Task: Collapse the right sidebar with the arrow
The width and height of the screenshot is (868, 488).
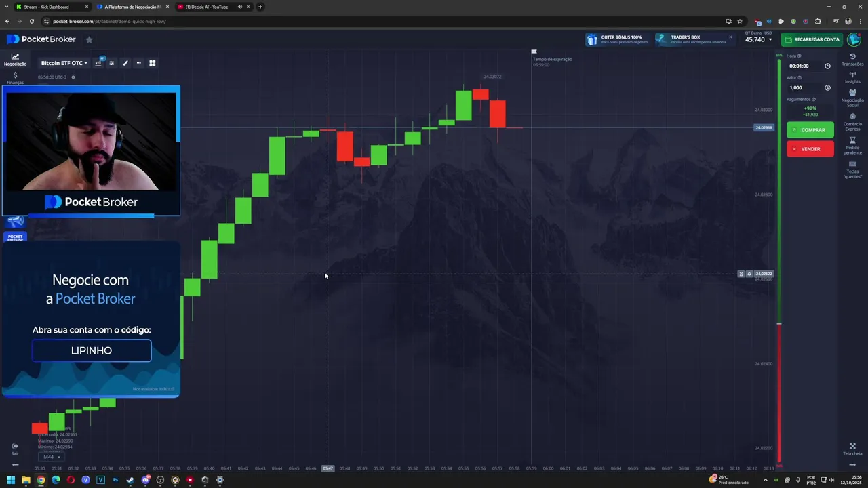Action: tap(852, 465)
